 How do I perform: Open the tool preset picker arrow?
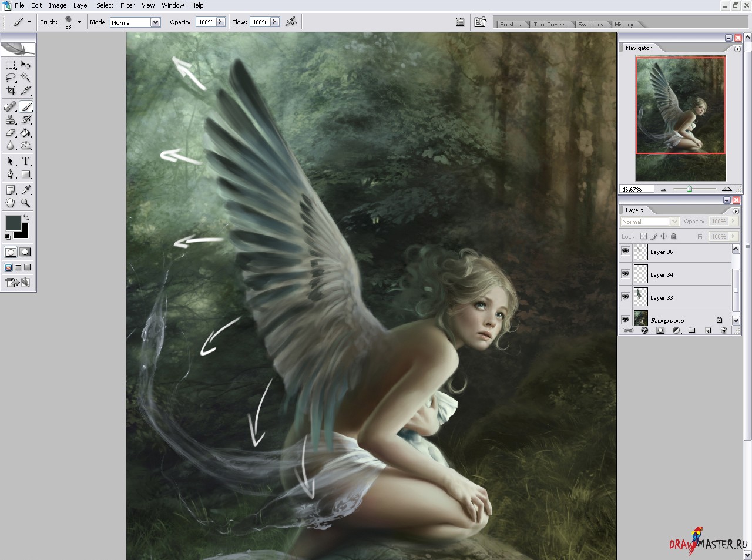coord(29,22)
